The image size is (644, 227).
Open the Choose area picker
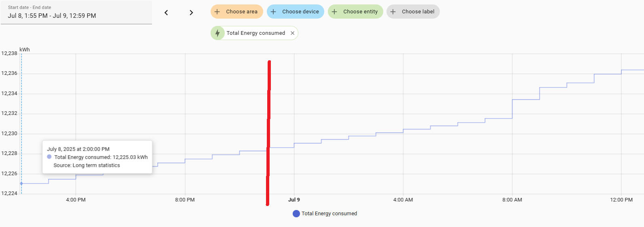pyautogui.click(x=237, y=12)
